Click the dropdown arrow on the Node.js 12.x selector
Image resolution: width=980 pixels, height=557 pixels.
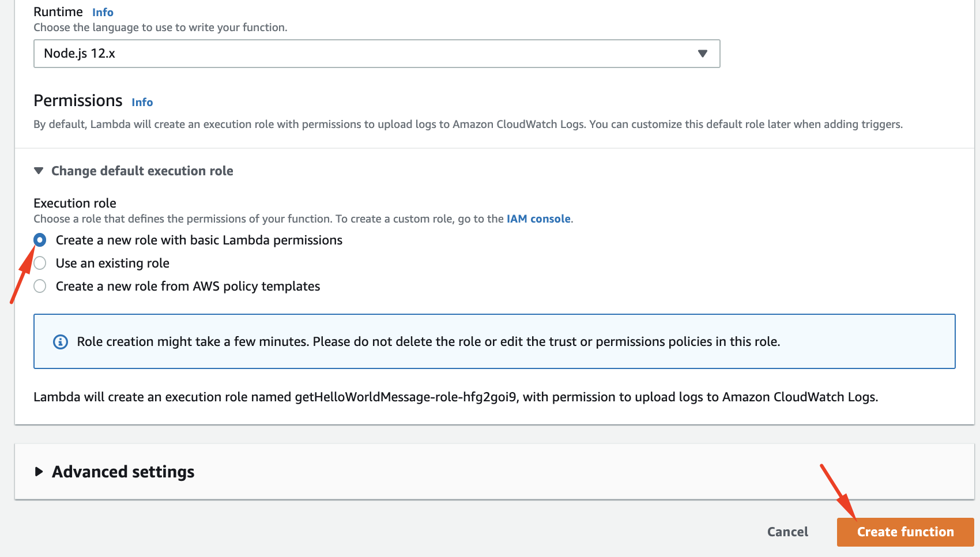click(x=702, y=53)
